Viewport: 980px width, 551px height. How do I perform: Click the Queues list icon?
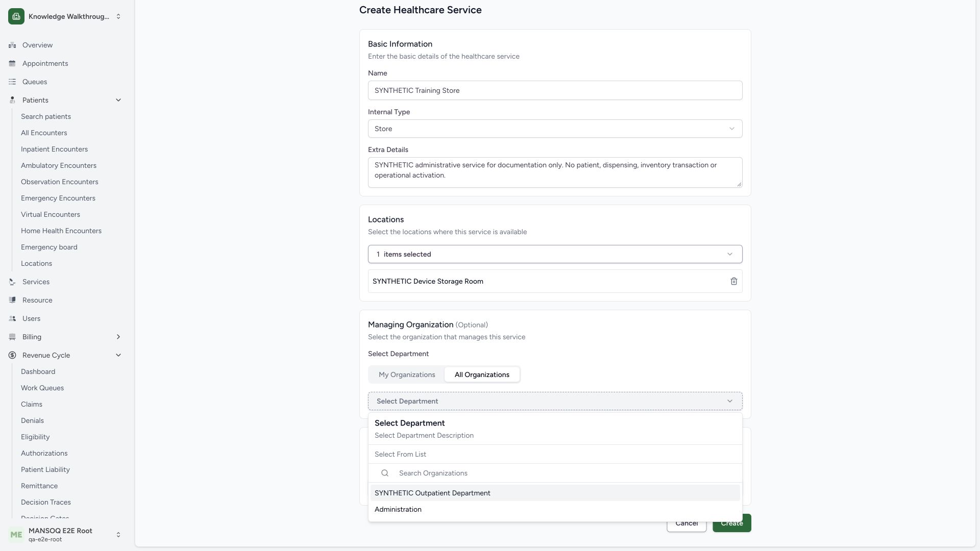click(12, 82)
